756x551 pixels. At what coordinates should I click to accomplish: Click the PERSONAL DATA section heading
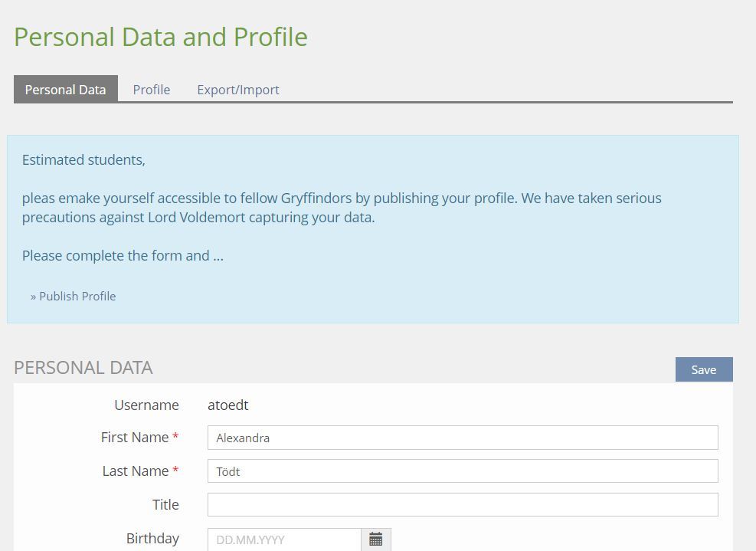click(83, 368)
